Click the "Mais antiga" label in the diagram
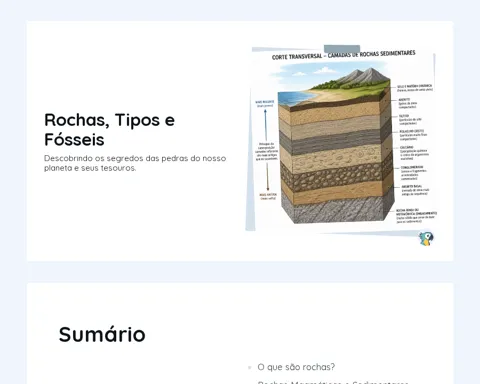This screenshot has width=480, height=384. coord(268,196)
